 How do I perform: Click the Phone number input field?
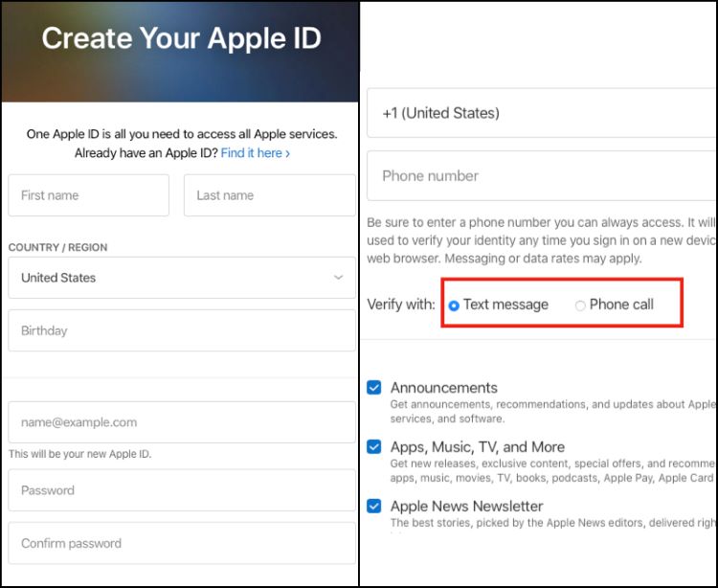541,176
